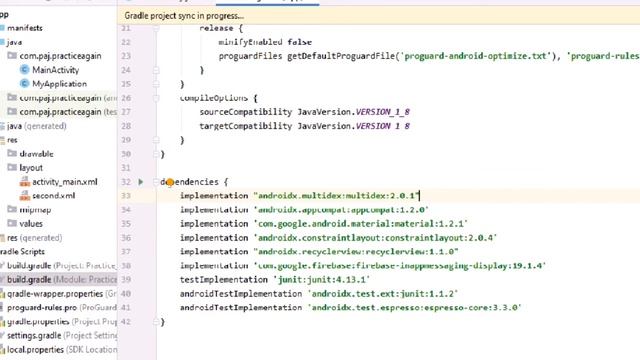Click fold end marker on line 25

[x=156, y=84]
